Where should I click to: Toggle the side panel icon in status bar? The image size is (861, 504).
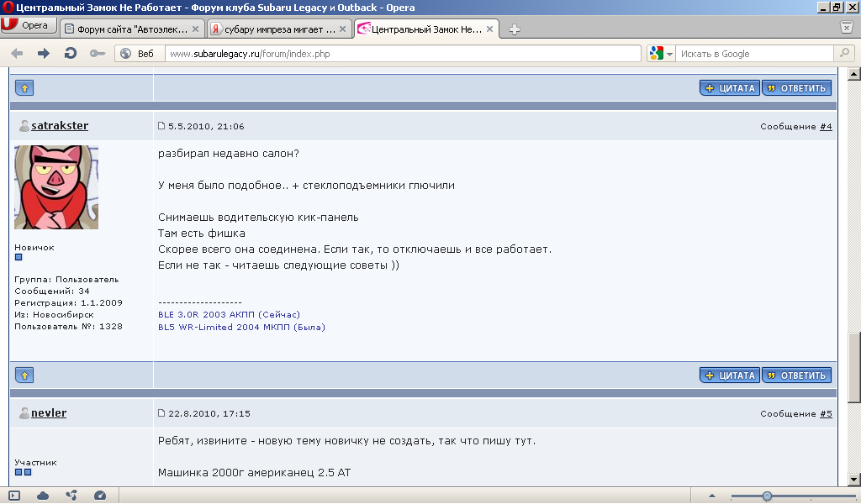14,496
